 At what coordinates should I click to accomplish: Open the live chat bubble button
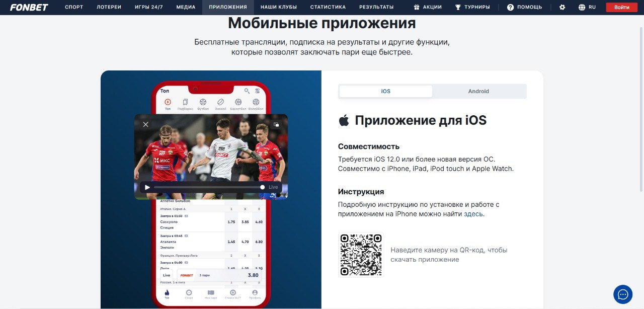coord(623,294)
